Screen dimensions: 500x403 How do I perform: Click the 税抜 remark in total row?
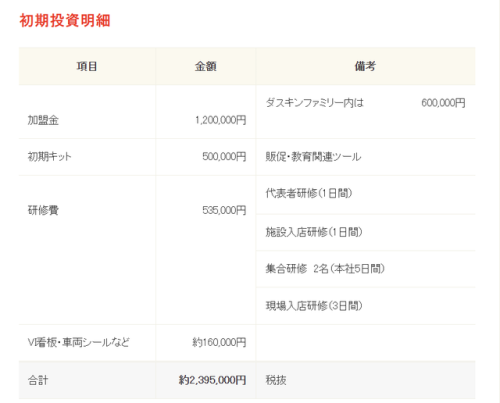pyautogui.click(x=276, y=380)
